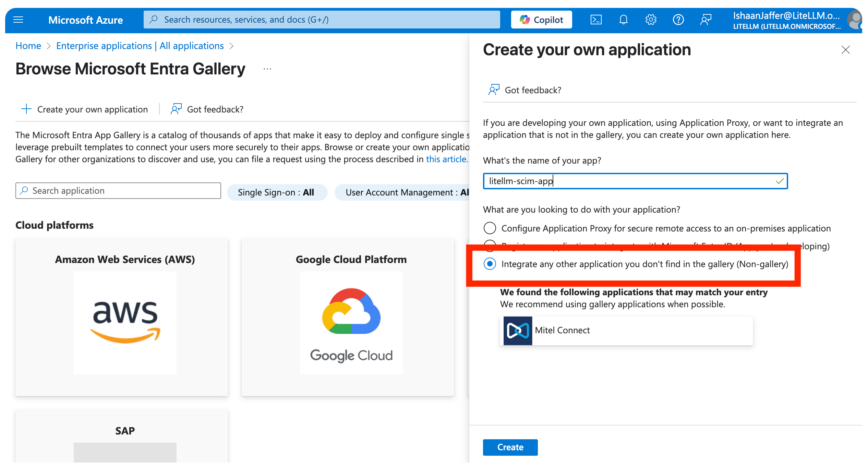Screen dimensions: 868x466
Task: Click the top bar feedback icon
Action: click(706, 20)
